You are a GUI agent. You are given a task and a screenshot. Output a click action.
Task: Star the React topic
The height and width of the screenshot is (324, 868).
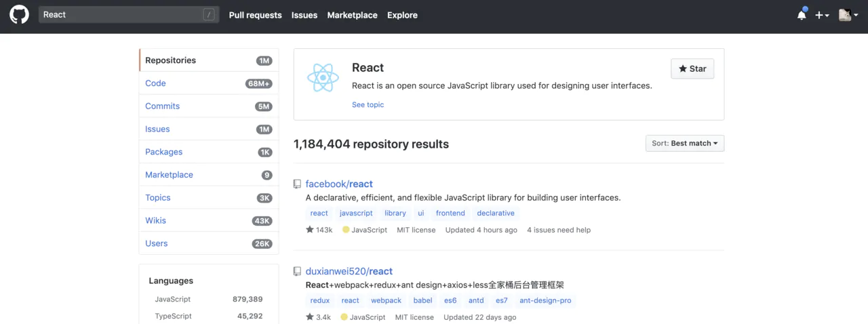[x=692, y=68]
